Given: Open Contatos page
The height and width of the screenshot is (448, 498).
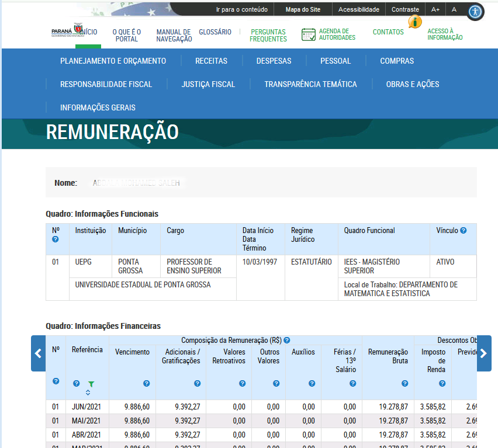Looking at the screenshot, I should coord(388,32).
